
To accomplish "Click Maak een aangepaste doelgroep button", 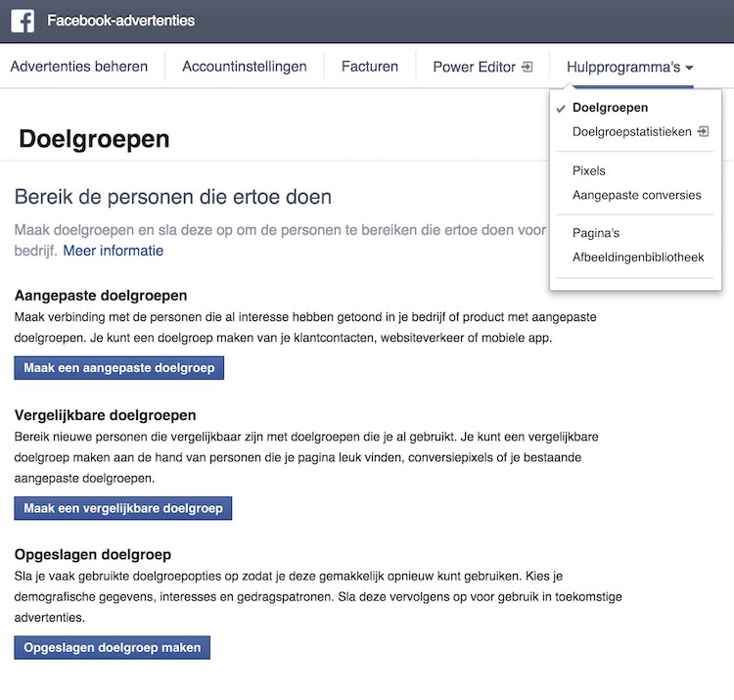I will coord(118,368).
